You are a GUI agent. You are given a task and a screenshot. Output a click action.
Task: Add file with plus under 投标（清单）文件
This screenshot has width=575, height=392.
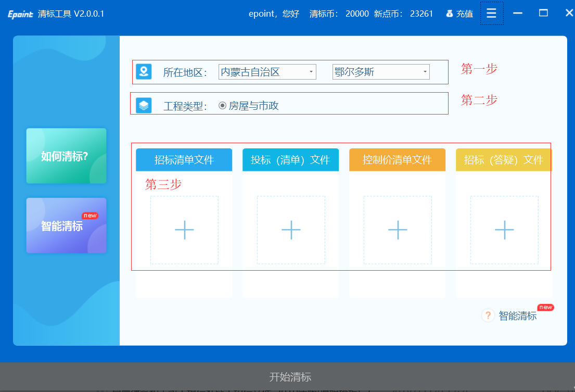point(291,230)
